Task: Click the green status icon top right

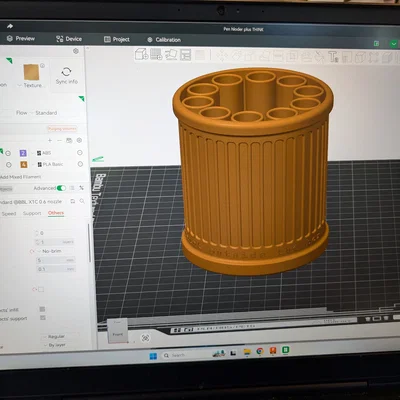Action: pyautogui.click(x=394, y=44)
